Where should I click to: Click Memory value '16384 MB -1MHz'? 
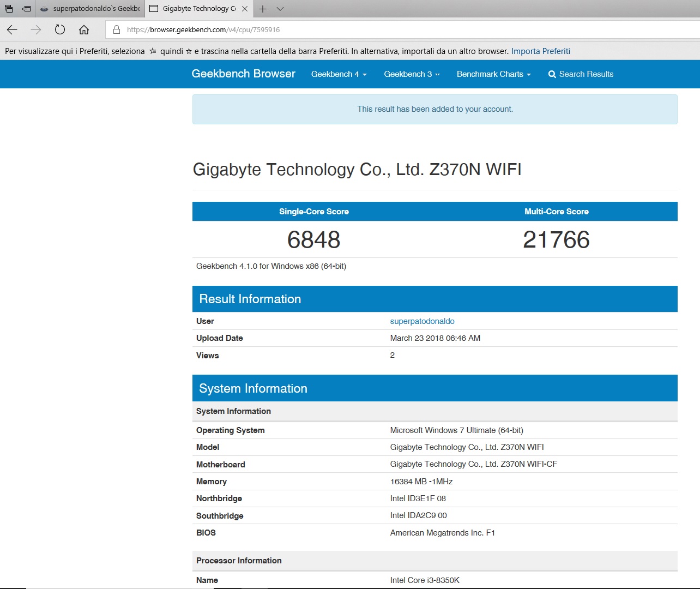(x=421, y=482)
